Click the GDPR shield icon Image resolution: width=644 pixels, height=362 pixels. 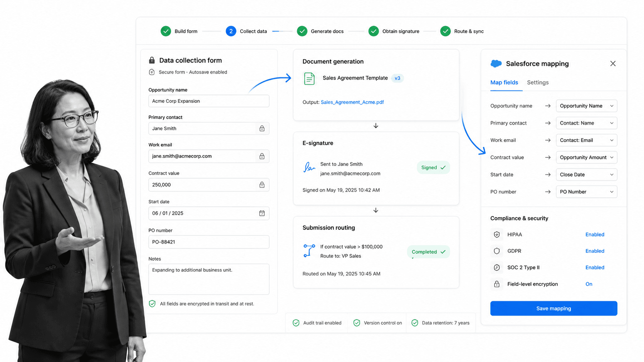click(x=497, y=251)
